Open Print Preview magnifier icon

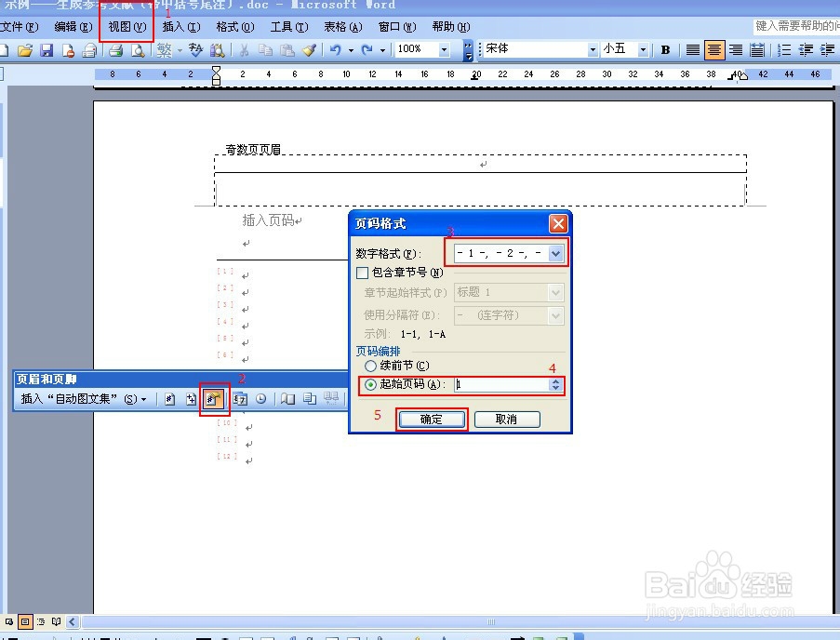click(x=138, y=50)
